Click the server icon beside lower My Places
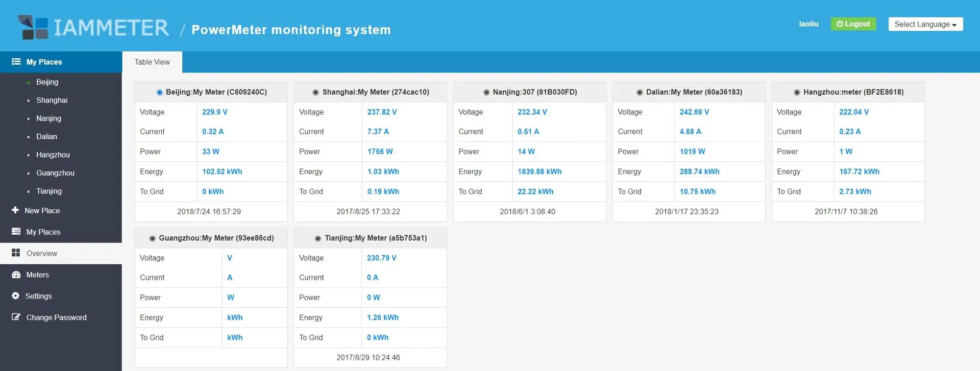Viewport: 980px width, 371px height. [16, 231]
